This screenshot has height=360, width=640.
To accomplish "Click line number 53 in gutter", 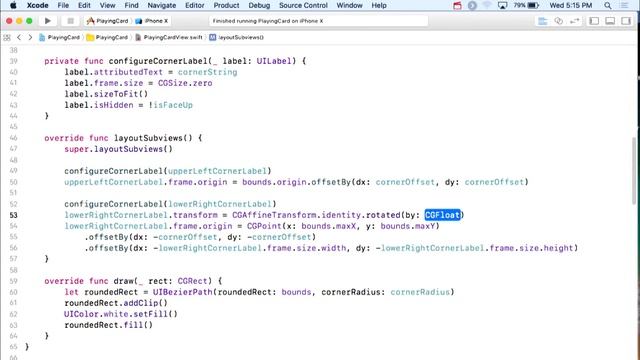I will [13, 215].
